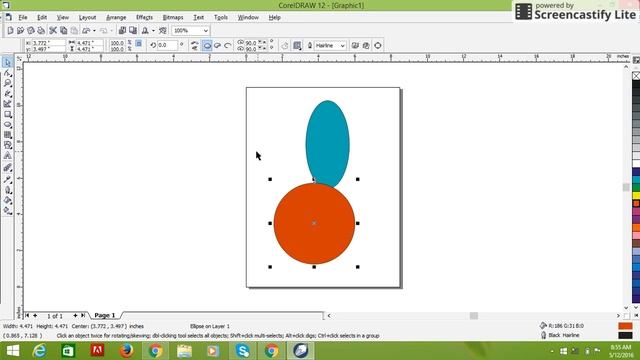This screenshot has width=640, height=360.
Task: Select the Eyedropper tool in toolbox
Action: tap(7, 179)
